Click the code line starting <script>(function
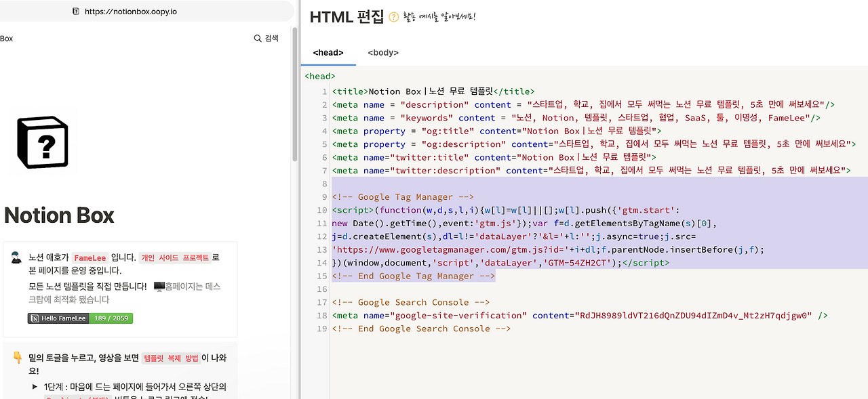Image resolution: width=868 pixels, height=399 pixels. click(x=505, y=210)
